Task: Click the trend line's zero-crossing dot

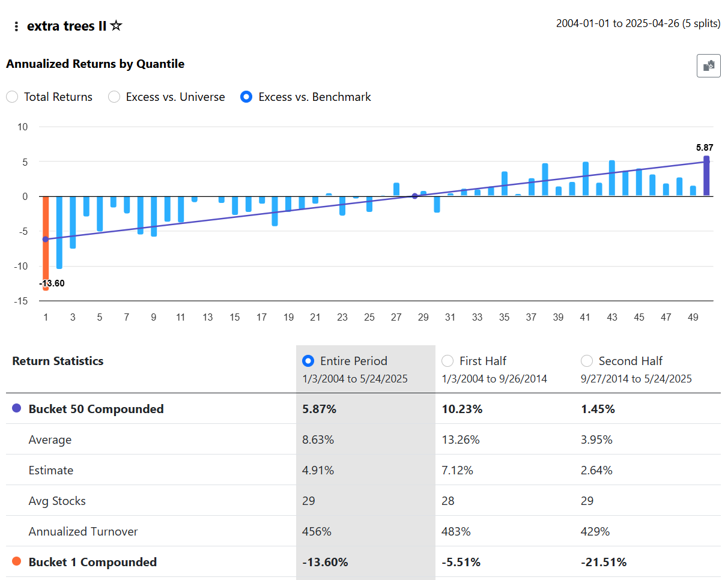Action: pyautogui.click(x=414, y=196)
